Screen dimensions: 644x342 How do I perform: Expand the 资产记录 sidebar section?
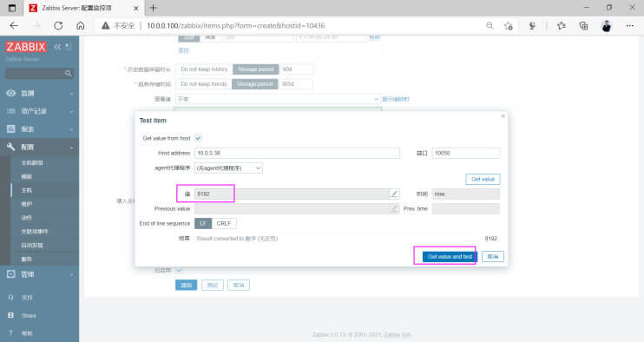pos(71,111)
